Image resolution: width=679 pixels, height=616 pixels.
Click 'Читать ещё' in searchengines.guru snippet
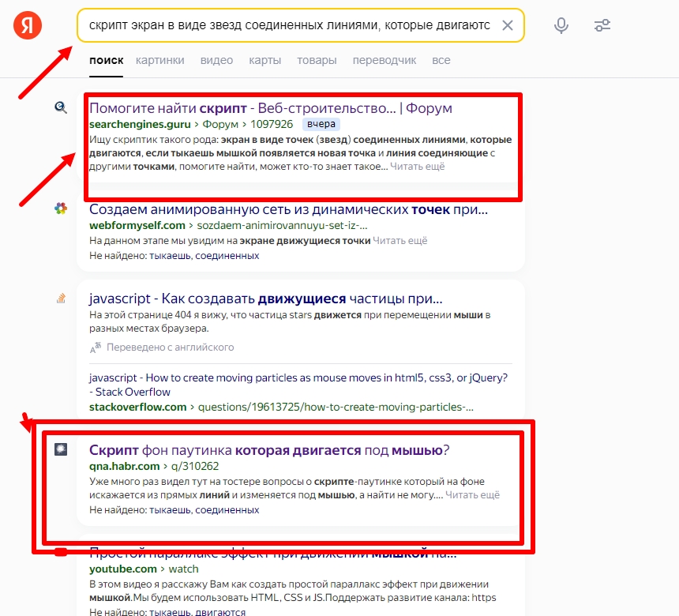pos(418,167)
